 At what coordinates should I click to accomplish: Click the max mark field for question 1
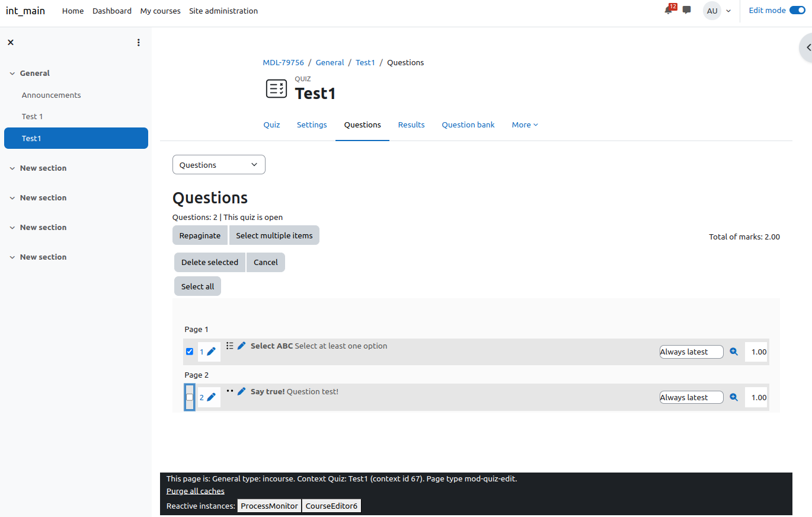(x=757, y=352)
